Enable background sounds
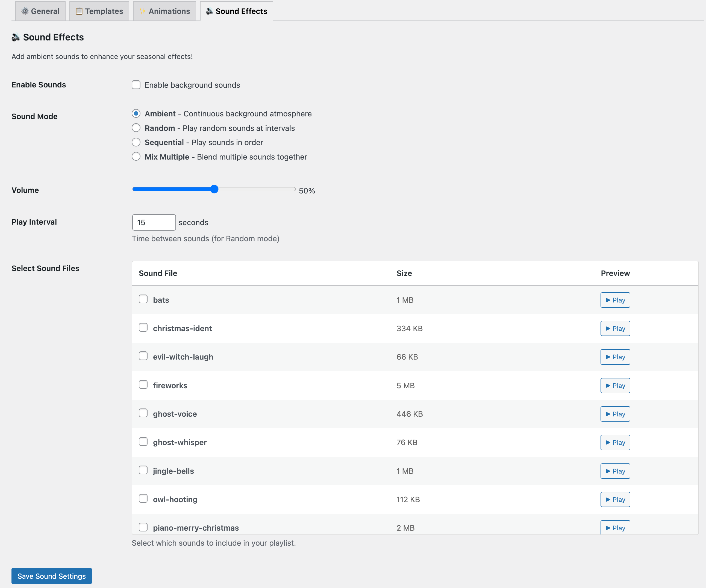The width and height of the screenshot is (706, 588). click(136, 85)
